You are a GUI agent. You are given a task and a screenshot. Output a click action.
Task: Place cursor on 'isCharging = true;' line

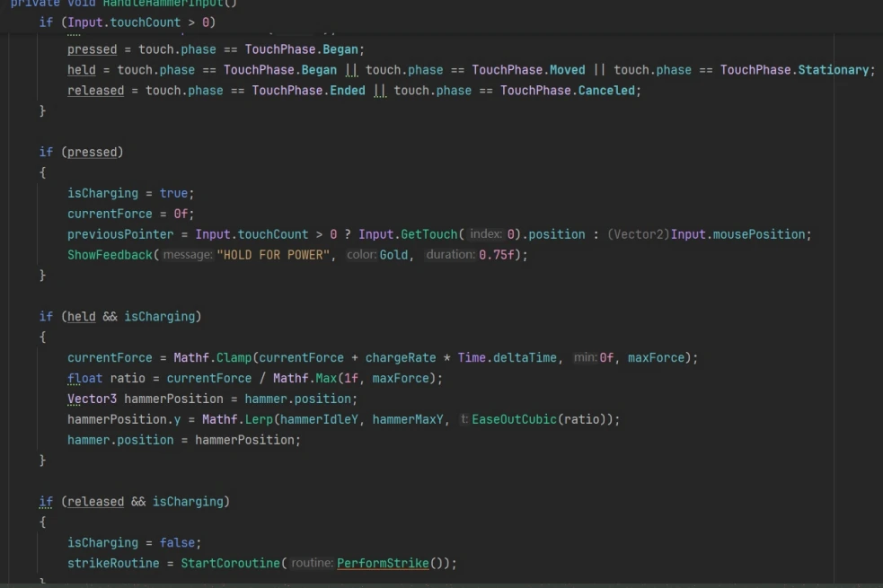tap(130, 193)
